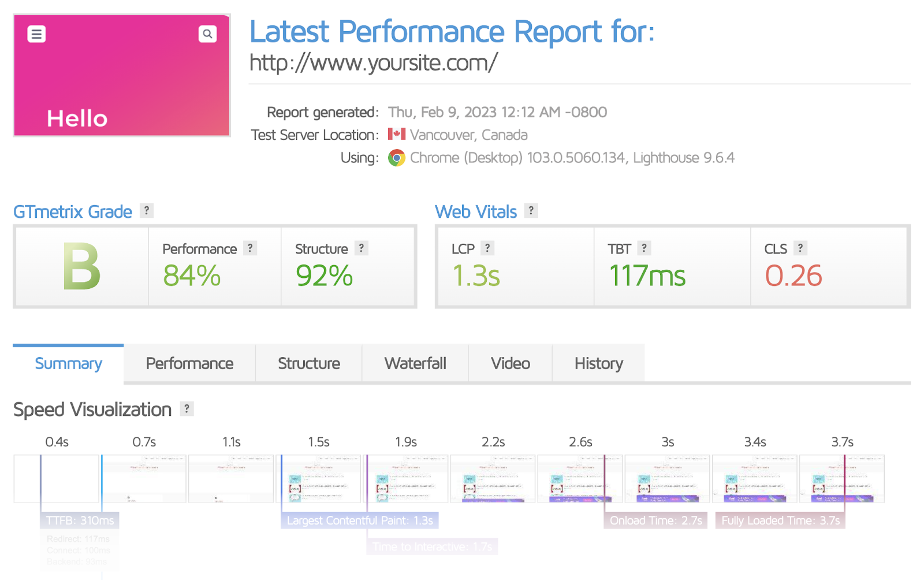The image size is (924, 580).
Task: Open the LCP help icon
Action: pyautogui.click(x=487, y=248)
